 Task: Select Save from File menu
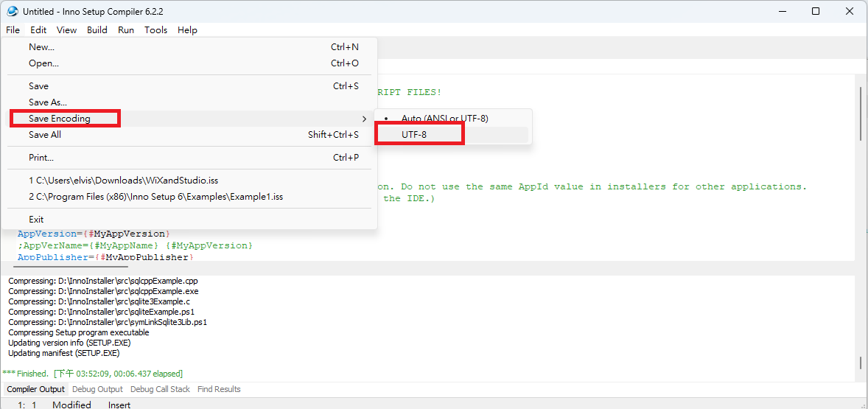point(38,86)
